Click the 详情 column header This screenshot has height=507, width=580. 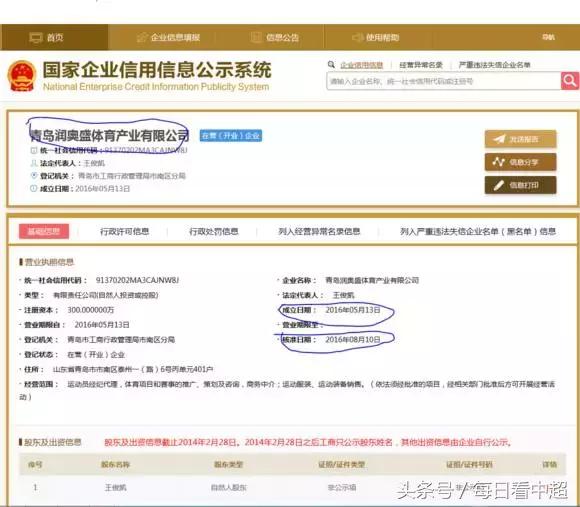pyautogui.click(x=549, y=464)
